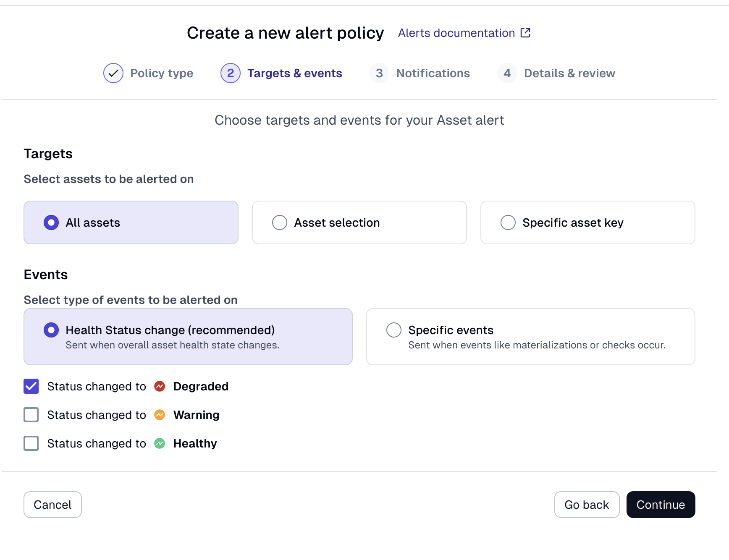The height and width of the screenshot is (560, 729).
Task: Click the number 2 step circle icon
Action: pyautogui.click(x=230, y=73)
